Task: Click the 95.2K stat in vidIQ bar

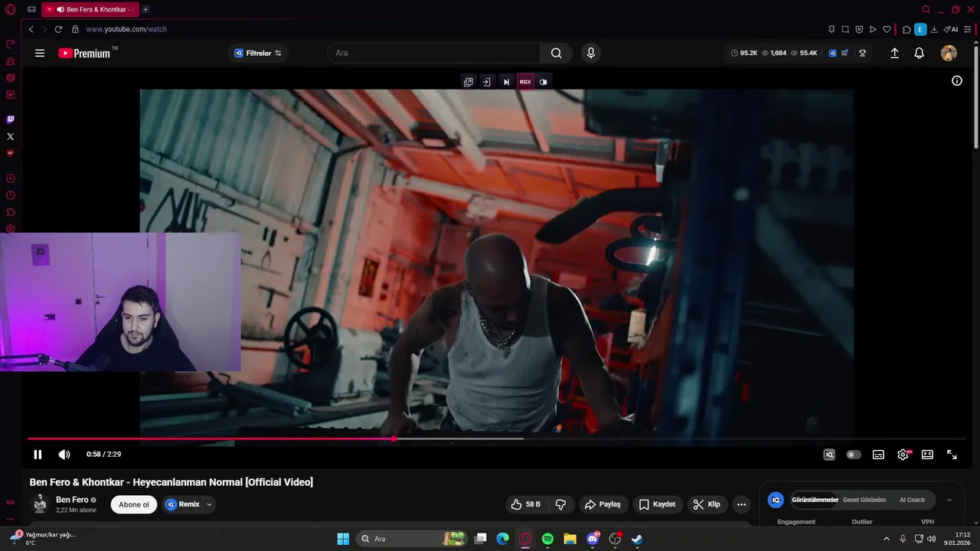Action: pyautogui.click(x=744, y=53)
